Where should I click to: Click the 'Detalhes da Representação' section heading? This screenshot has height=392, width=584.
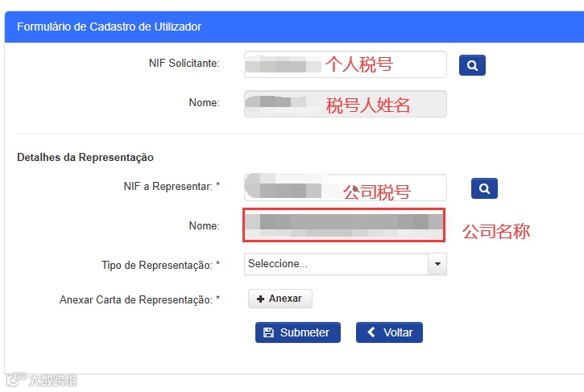pos(85,157)
